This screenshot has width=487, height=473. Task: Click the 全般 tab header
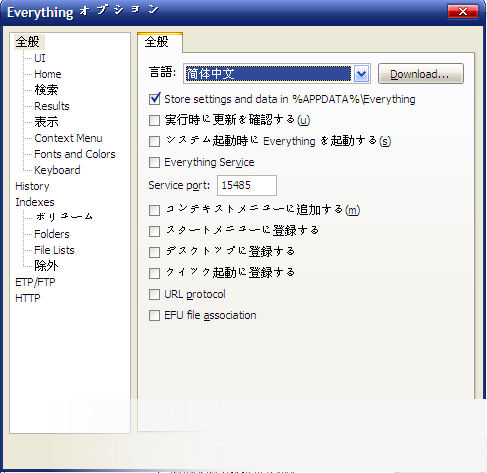click(160, 42)
